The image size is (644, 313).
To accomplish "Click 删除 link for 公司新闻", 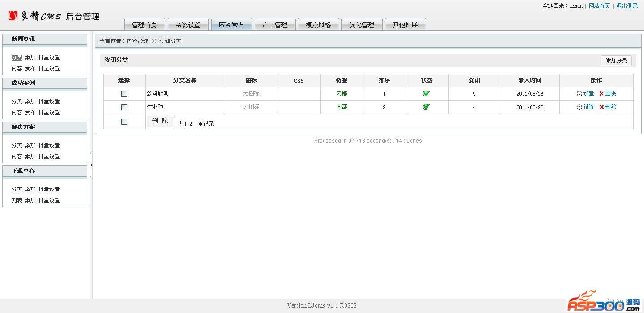I will (610, 93).
